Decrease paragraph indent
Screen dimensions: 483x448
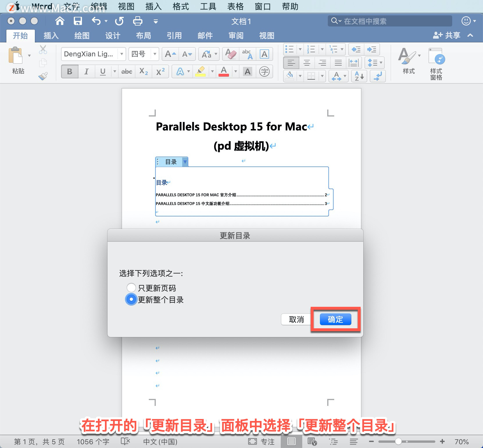pos(356,49)
